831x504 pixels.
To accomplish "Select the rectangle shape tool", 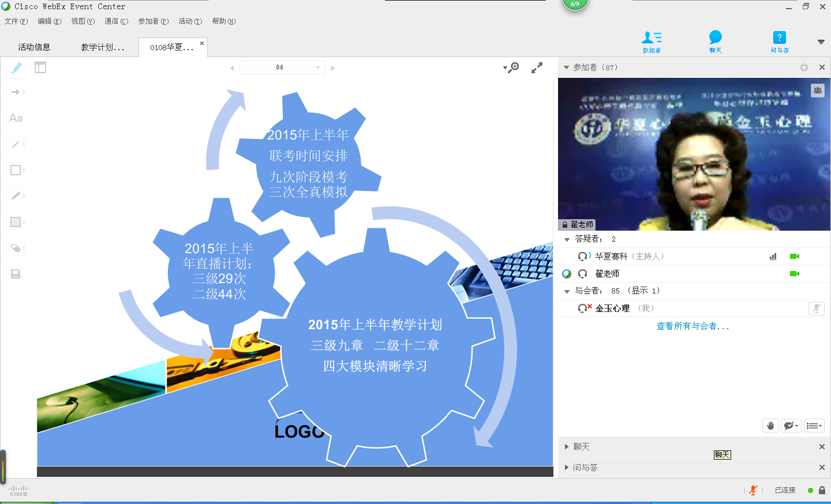I will 16,170.
